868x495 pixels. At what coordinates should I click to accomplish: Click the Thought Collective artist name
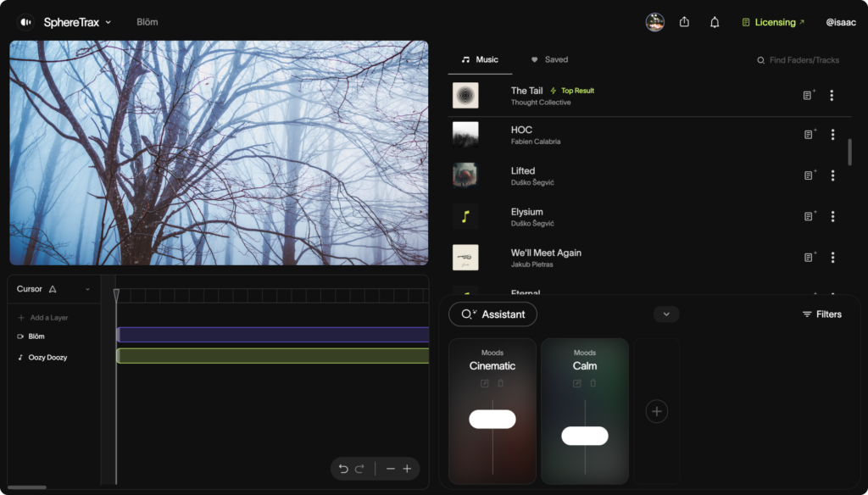pyautogui.click(x=540, y=103)
